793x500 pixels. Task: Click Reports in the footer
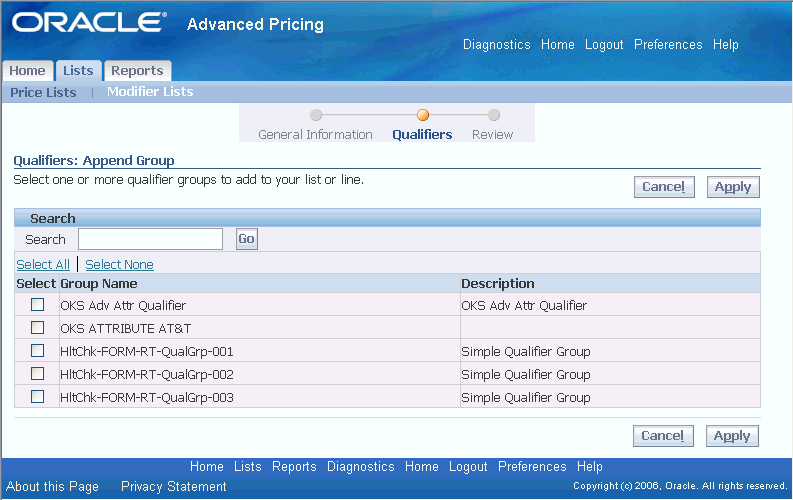click(294, 466)
